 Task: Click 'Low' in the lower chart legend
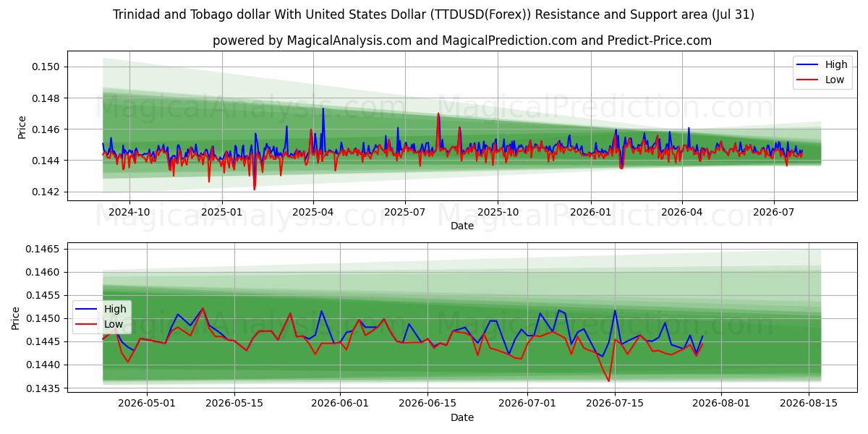(x=114, y=324)
